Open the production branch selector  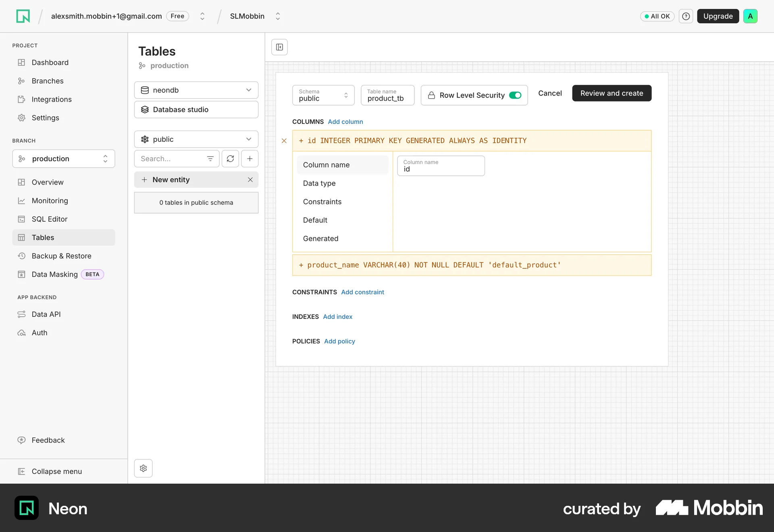point(64,159)
